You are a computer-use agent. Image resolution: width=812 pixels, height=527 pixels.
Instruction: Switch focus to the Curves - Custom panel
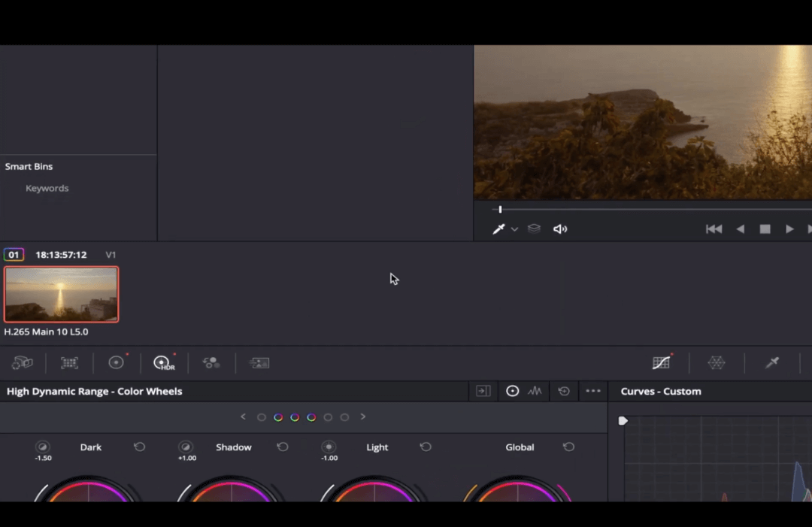coord(661,391)
